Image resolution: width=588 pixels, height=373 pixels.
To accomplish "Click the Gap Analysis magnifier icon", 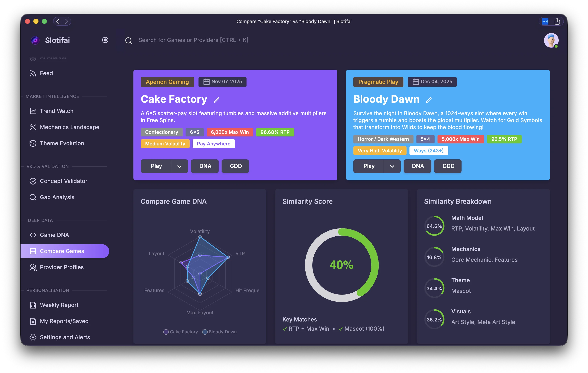I will point(33,197).
